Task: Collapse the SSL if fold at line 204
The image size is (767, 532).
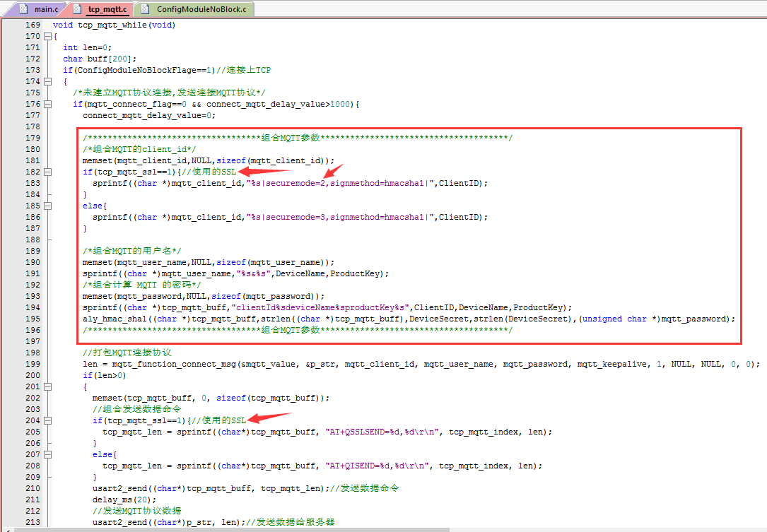Action: point(47,420)
